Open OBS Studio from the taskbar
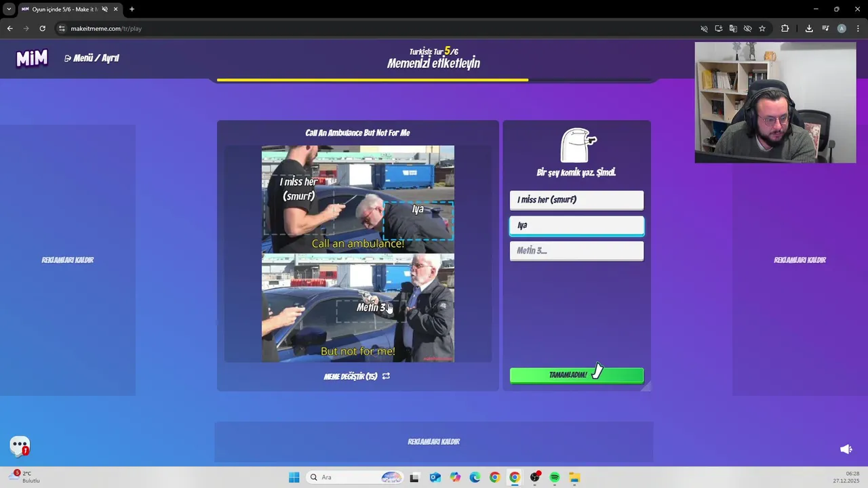Viewport: 868px width, 488px height. click(535, 477)
